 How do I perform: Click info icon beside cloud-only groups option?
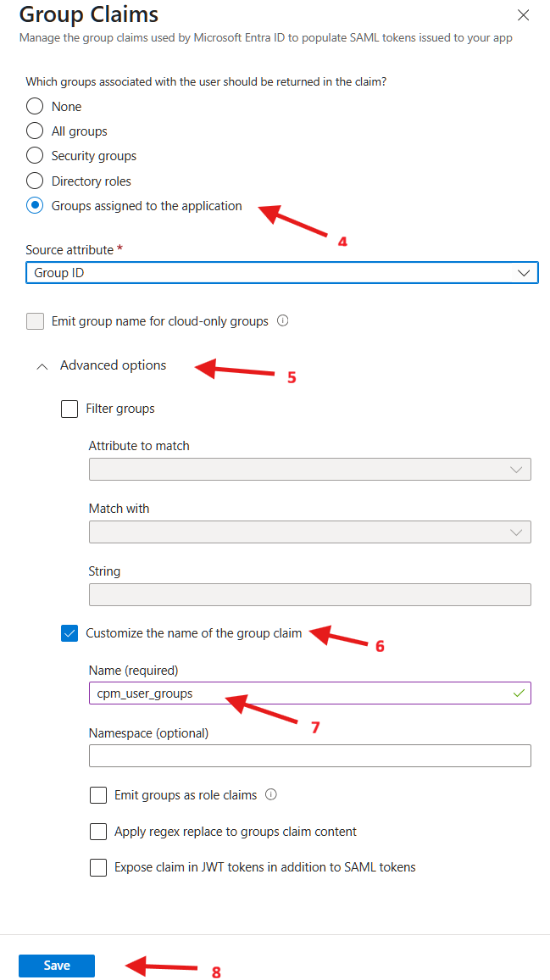[282, 320]
